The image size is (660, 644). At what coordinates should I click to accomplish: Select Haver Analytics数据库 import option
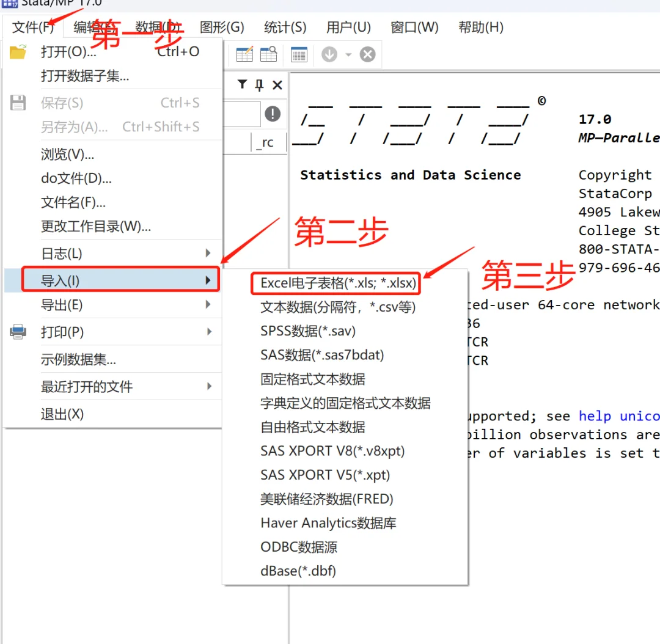[328, 523]
